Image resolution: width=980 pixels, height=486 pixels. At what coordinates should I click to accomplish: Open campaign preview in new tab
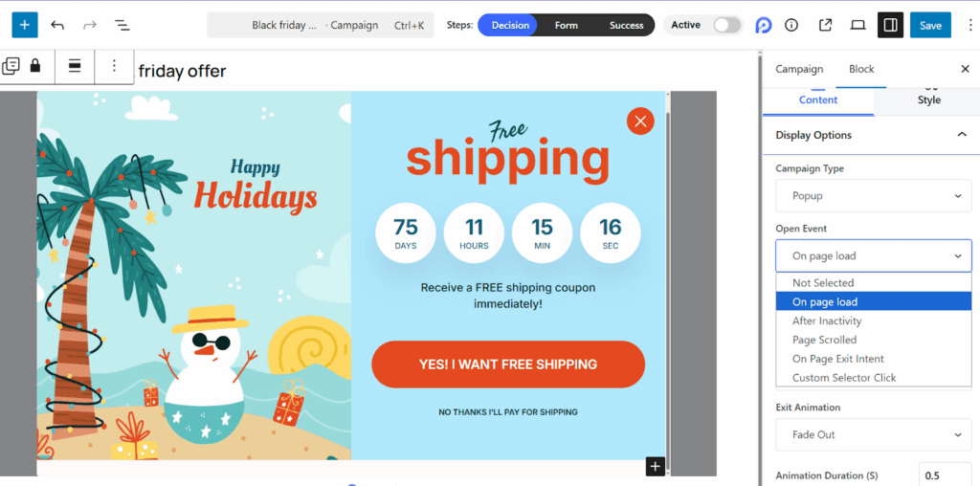pyautogui.click(x=826, y=25)
